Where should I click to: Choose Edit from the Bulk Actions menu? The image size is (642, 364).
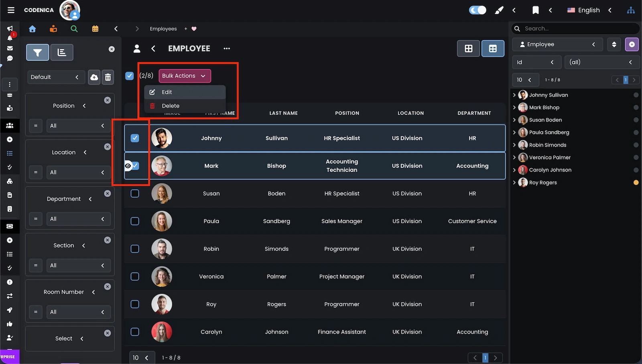[x=167, y=92]
